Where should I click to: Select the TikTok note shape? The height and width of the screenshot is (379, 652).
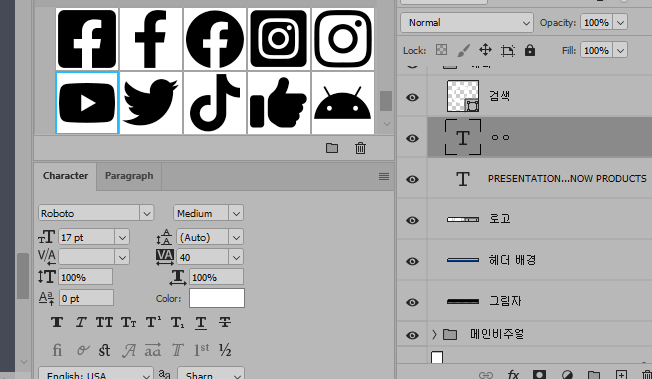[215, 103]
